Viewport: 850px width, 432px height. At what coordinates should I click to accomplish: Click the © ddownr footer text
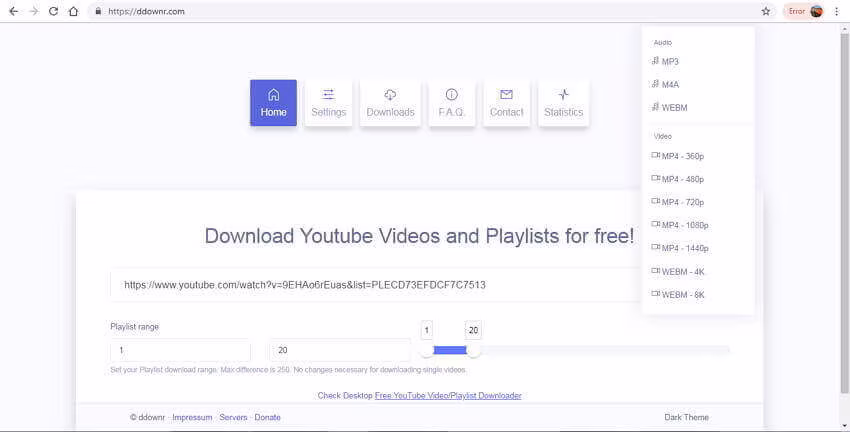pyautogui.click(x=147, y=417)
